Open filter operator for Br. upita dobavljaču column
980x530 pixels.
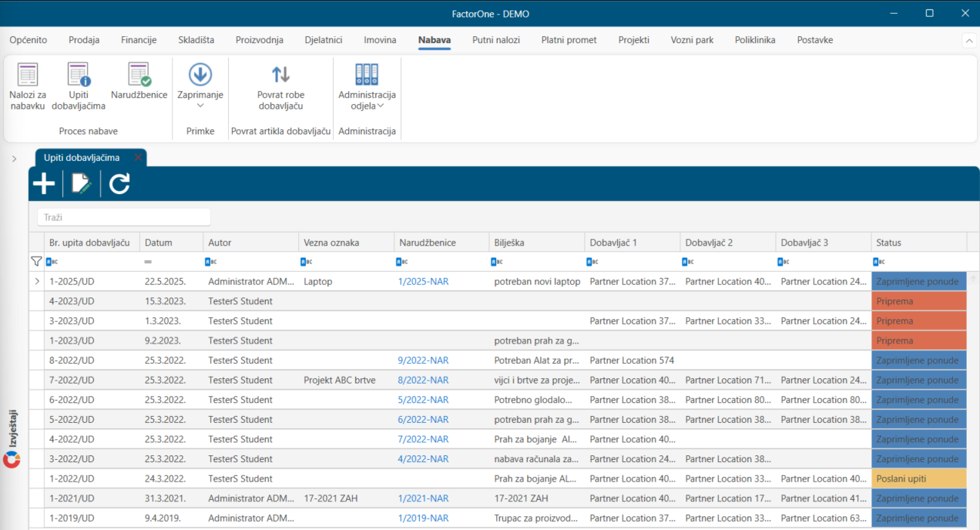point(52,262)
